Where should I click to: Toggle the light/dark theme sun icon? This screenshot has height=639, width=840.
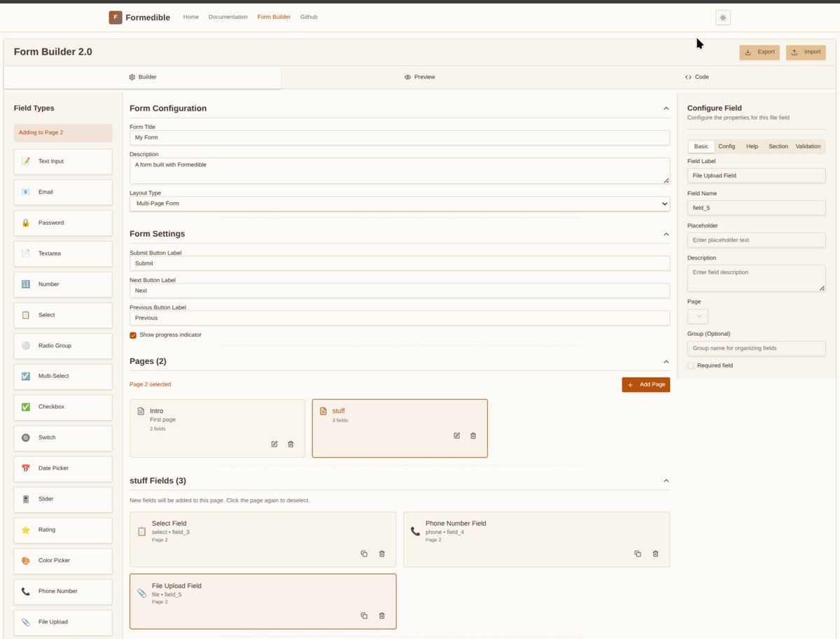[723, 17]
